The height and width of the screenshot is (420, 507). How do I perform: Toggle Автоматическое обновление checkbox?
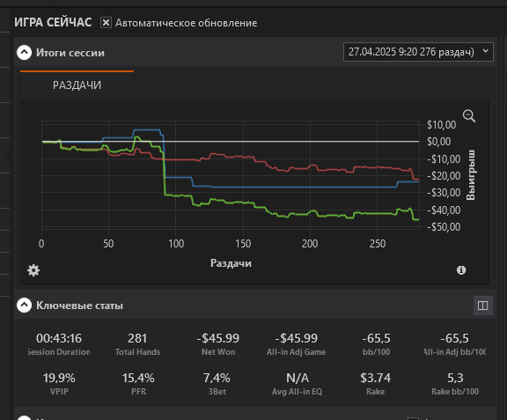(106, 23)
